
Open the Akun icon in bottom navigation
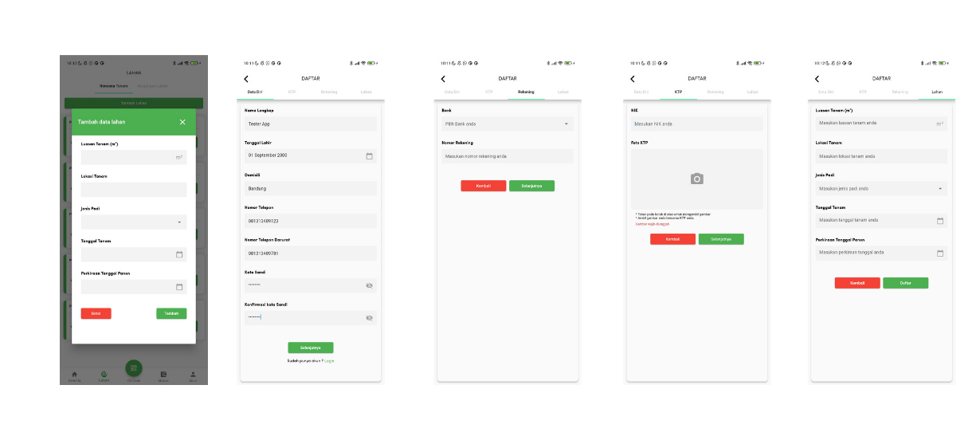click(192, 375)
